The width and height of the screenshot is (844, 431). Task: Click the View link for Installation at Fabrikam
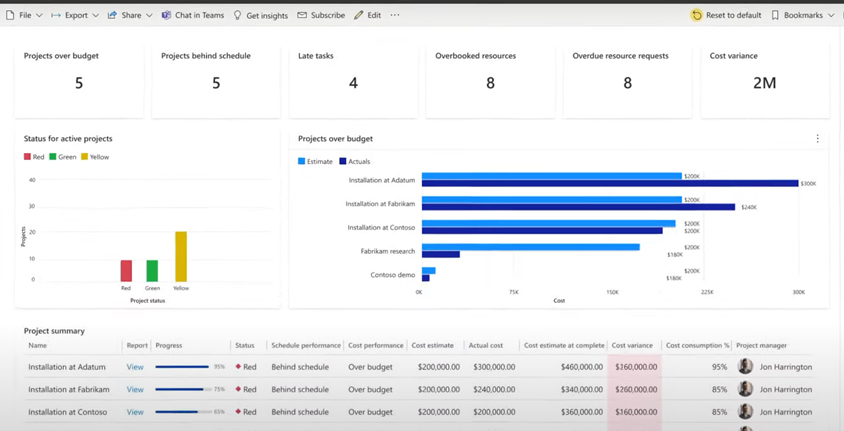[135, 389]
